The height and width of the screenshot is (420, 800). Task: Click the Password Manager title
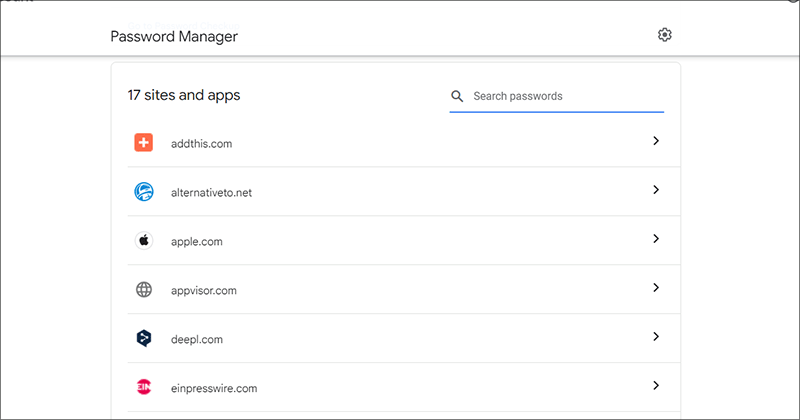[174, 37]
